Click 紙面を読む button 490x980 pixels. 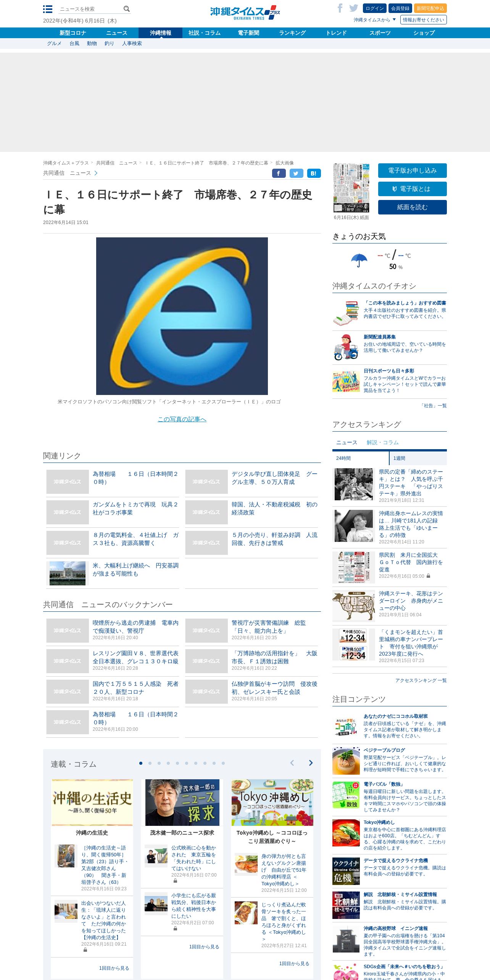[x=413, y=207]
